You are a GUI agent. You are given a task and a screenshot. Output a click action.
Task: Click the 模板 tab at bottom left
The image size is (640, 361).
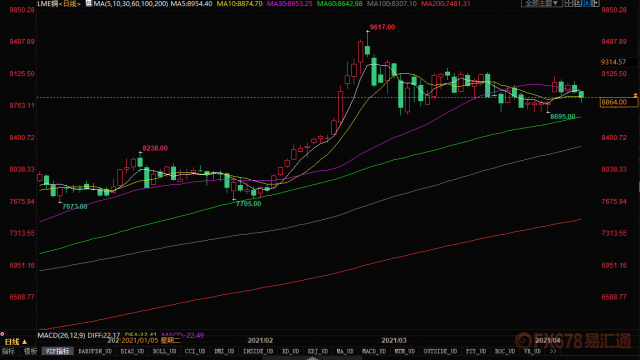click(30, 351)
